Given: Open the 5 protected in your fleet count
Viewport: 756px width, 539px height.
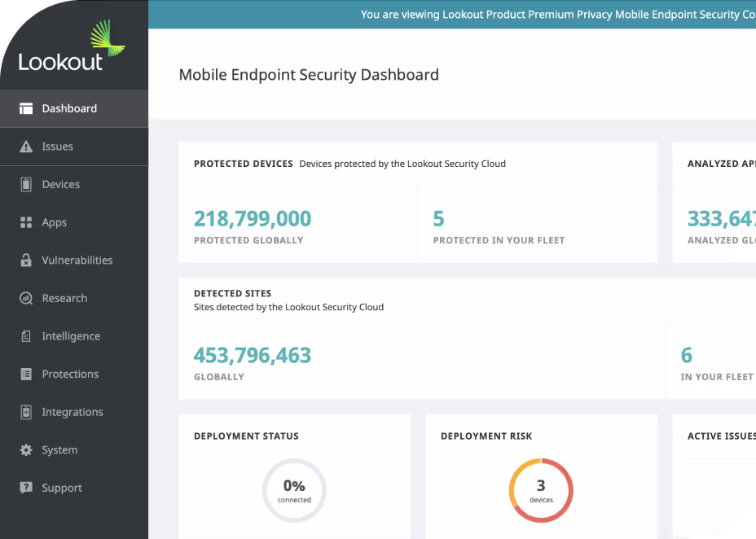Looking at the screenshot, I should coord(438,219).
